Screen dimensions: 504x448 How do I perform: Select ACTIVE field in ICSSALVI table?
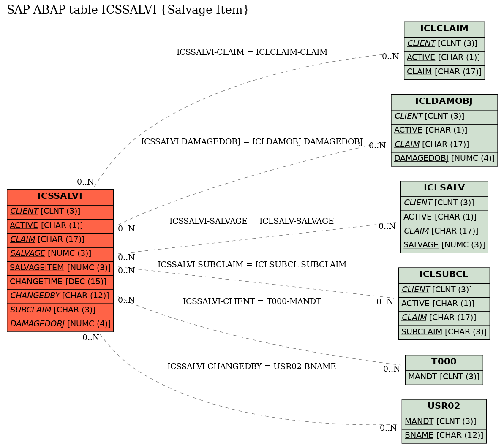[x=60, y=225]
